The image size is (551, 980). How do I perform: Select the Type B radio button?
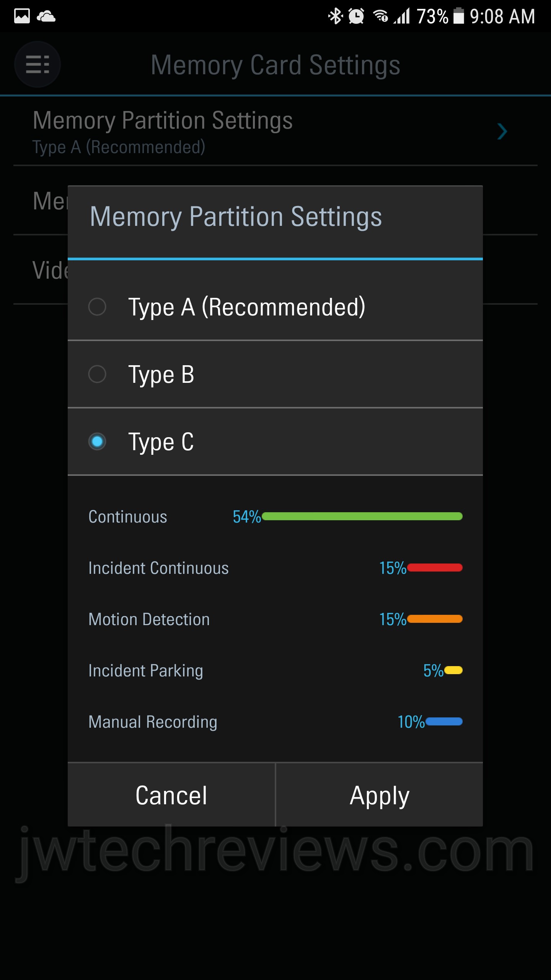[97, 374]
